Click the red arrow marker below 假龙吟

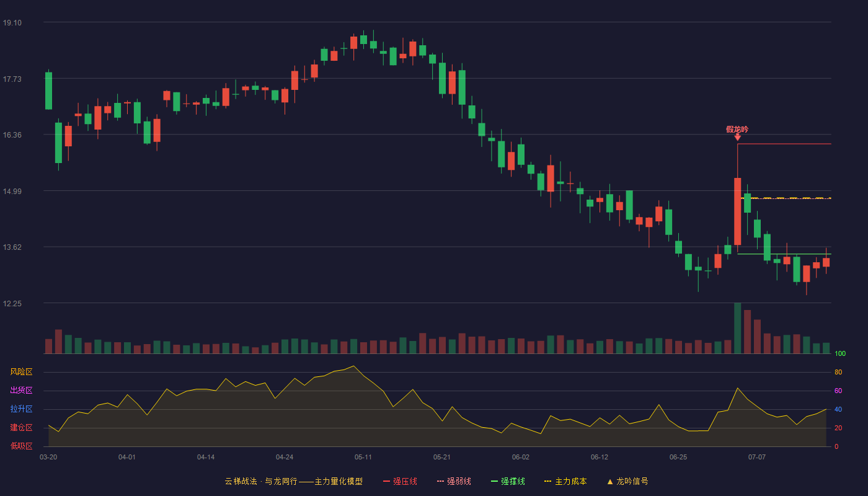(x=738, y=137)
